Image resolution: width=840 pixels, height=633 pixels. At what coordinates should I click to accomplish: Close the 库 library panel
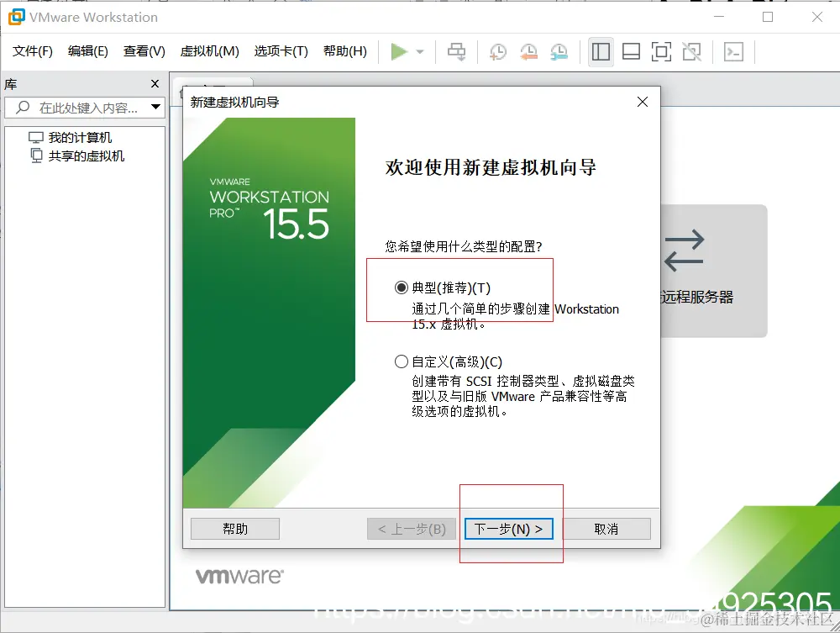tap(155, 83)
